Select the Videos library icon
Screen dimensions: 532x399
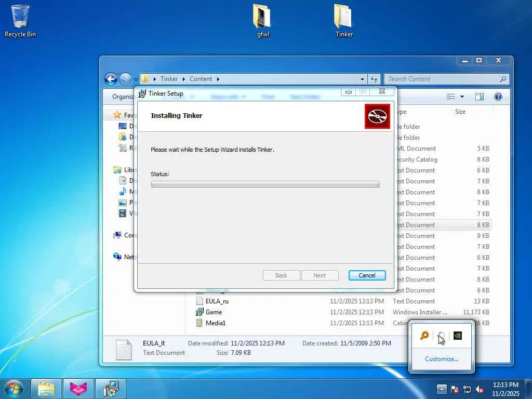point(123,214)
